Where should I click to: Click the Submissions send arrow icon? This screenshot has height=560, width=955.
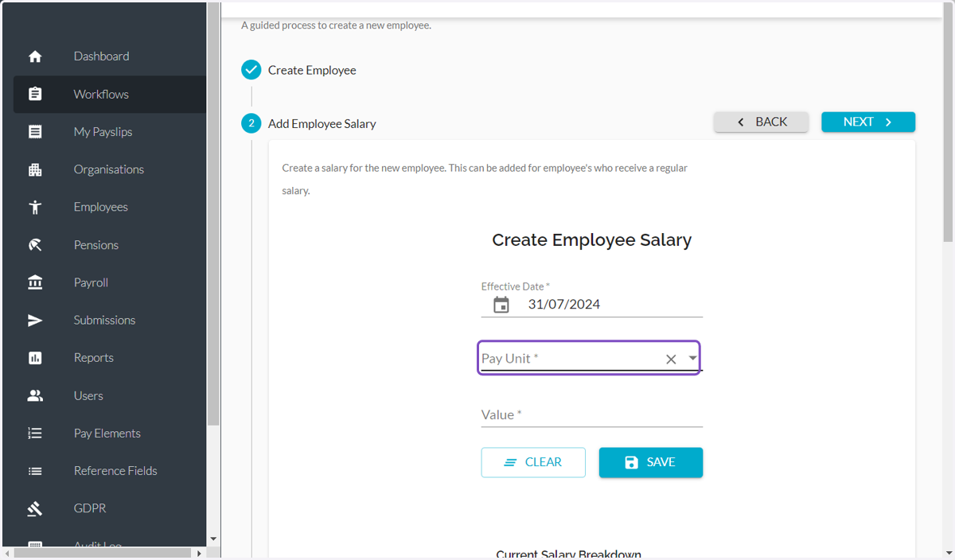[x=35, y=320]
